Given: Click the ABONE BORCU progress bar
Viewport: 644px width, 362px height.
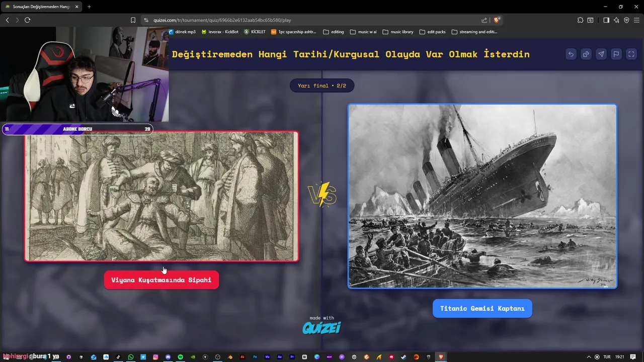Looking at the screenshot, I should point(77,129).
